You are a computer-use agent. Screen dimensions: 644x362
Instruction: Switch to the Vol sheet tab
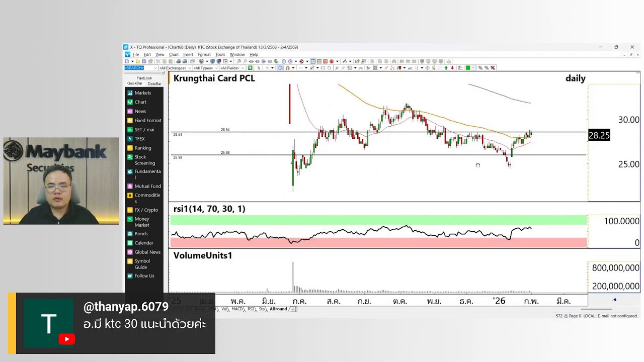[x=224, y=309]
